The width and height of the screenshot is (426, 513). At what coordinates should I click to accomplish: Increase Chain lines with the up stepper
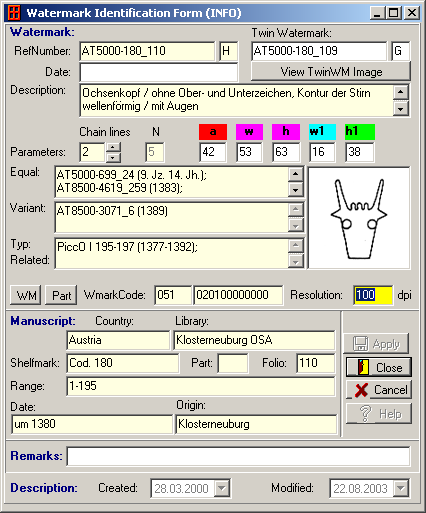[x=113, y=147]
